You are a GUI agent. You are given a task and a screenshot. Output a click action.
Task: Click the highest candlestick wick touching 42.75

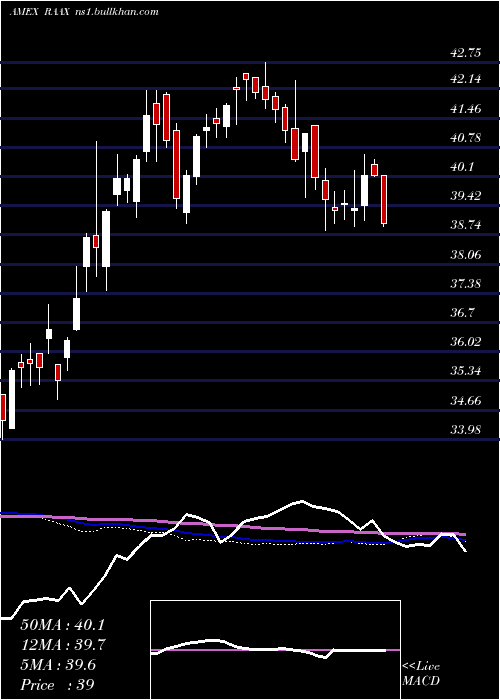coord(265,86)
